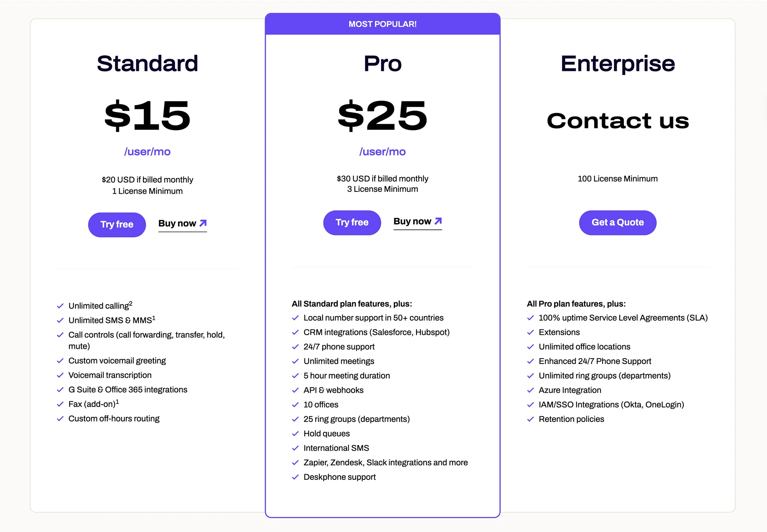Click the Get a Quote button
Screen dimensions: 767x532
click(617, 222)
